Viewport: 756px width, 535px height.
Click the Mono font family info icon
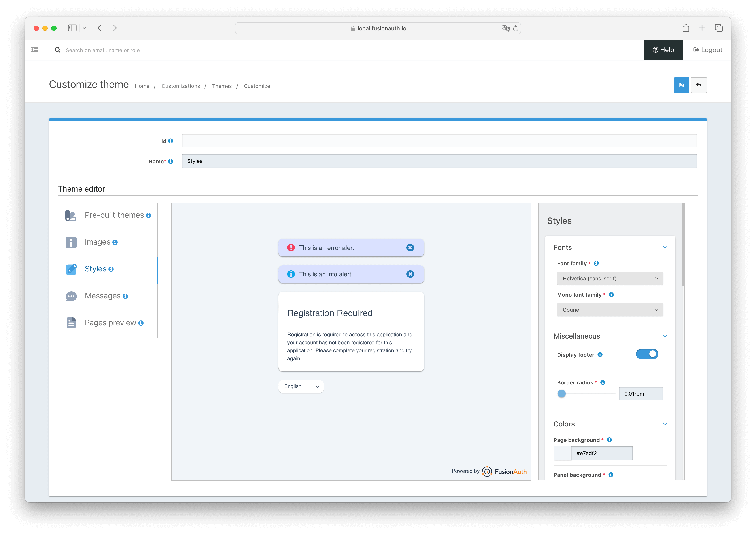pos(611,294)
